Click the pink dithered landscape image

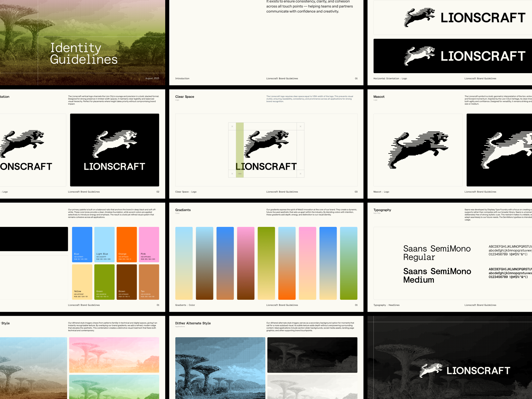click(x=114, y=355)
